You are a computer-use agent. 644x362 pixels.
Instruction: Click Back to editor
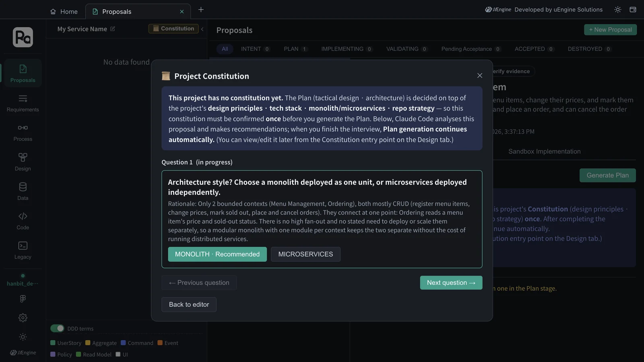click(189, 304)
